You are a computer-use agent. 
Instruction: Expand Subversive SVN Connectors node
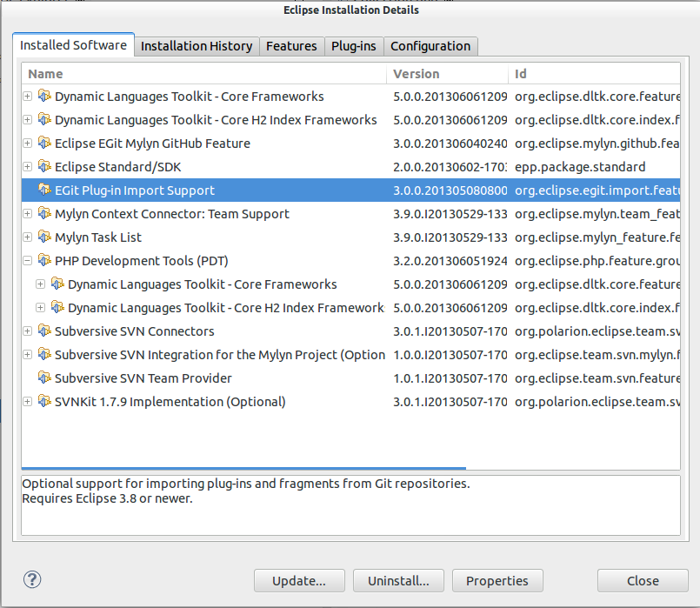pos(28,331)
